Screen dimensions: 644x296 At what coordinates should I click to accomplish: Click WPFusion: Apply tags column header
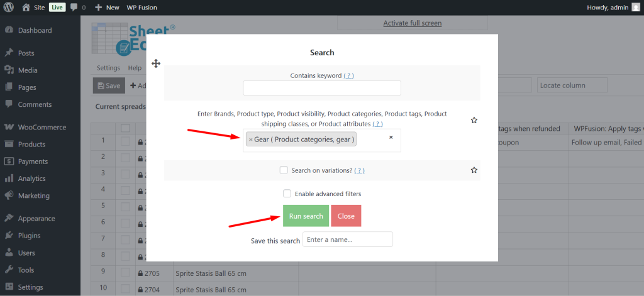[606, 128]
